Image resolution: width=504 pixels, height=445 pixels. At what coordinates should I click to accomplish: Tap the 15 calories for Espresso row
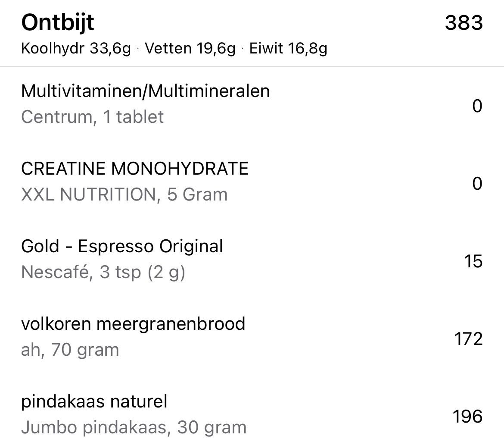point(473,261)
